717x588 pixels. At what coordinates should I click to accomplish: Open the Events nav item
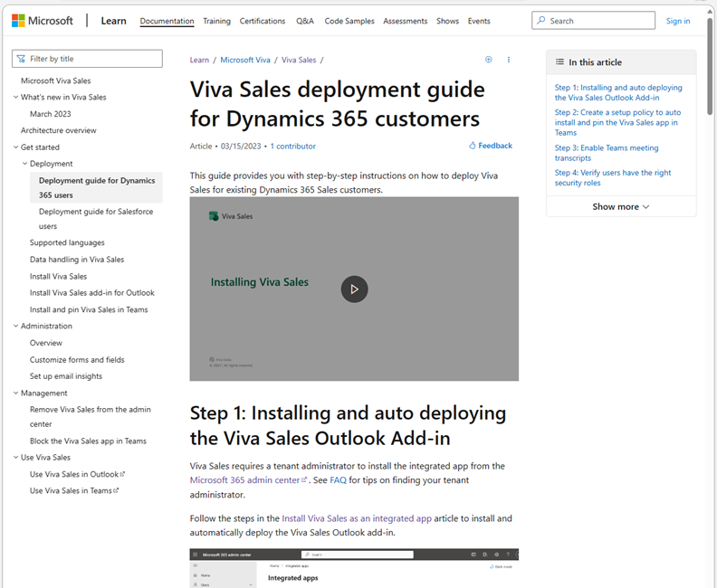[479, 21]
